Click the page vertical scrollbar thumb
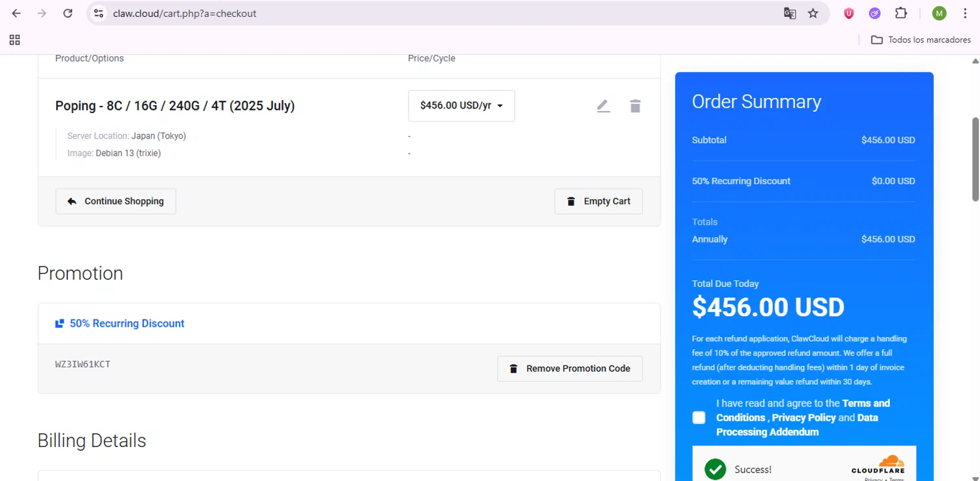980x481 pixels. 975,159
